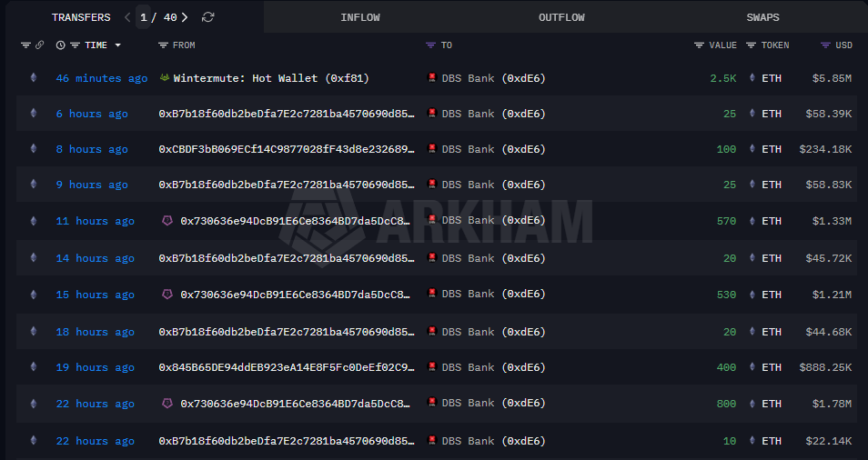The width and height of the screenshot is (868, 460).
Task: Click the $1.21M USD amount
Action: coord(832,295)
